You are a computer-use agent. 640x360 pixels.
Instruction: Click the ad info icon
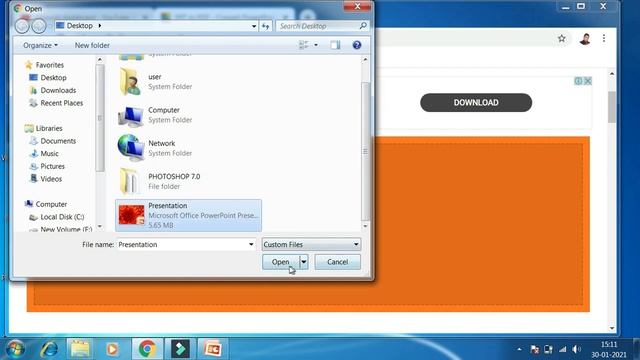[578, 81]
